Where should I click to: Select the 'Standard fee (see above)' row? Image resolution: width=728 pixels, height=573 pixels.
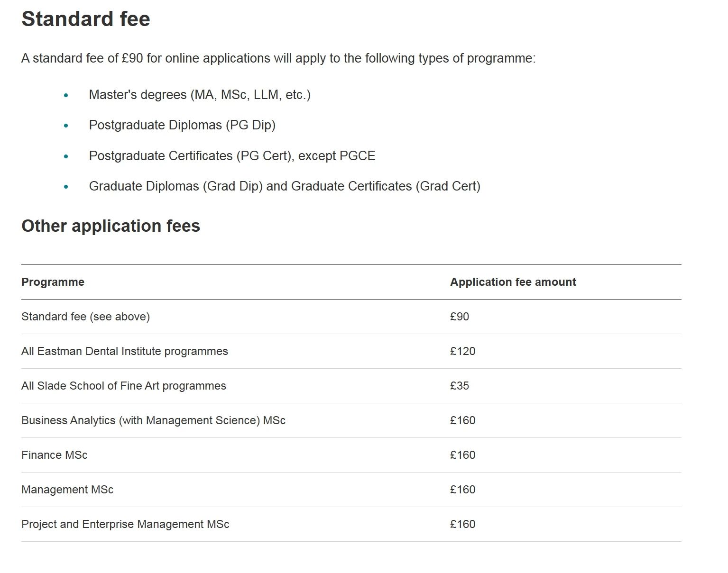(351, 317)
